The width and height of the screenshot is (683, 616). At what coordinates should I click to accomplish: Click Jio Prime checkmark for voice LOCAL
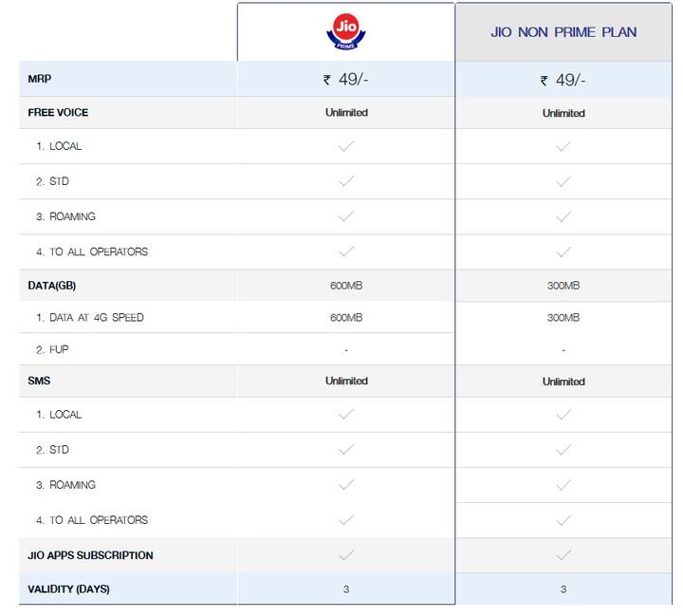click(346, 146)
